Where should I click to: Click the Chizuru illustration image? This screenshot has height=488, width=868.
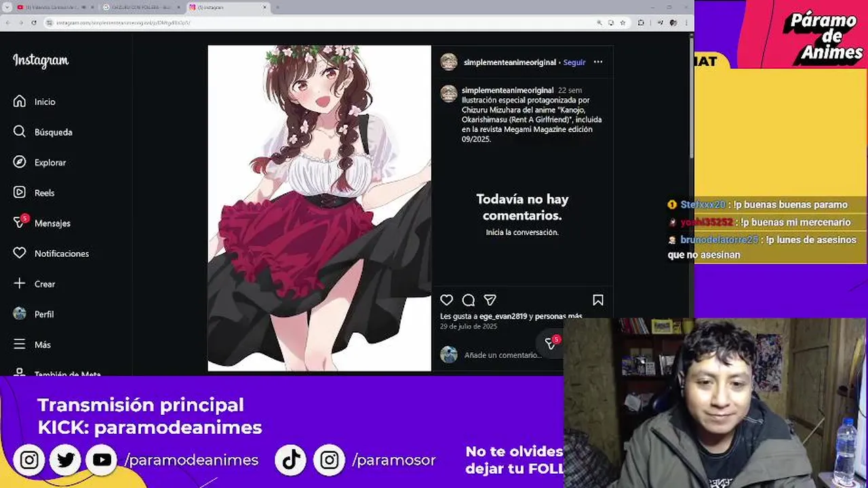click(319, 208)
